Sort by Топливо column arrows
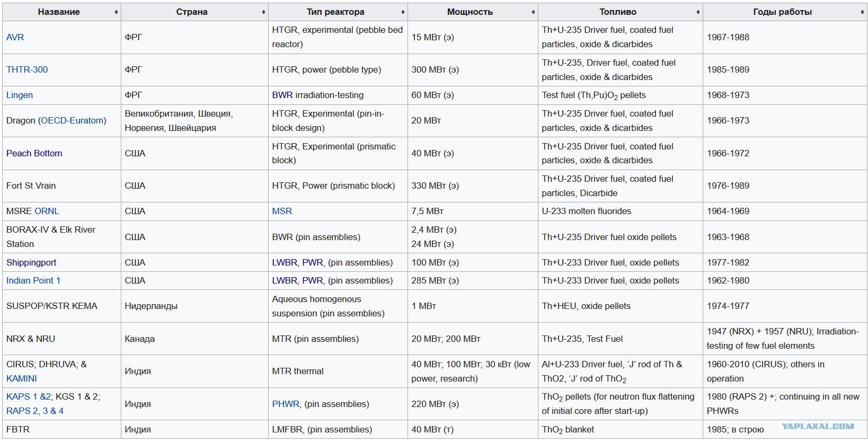868x442 pixels. pos(698,12)
